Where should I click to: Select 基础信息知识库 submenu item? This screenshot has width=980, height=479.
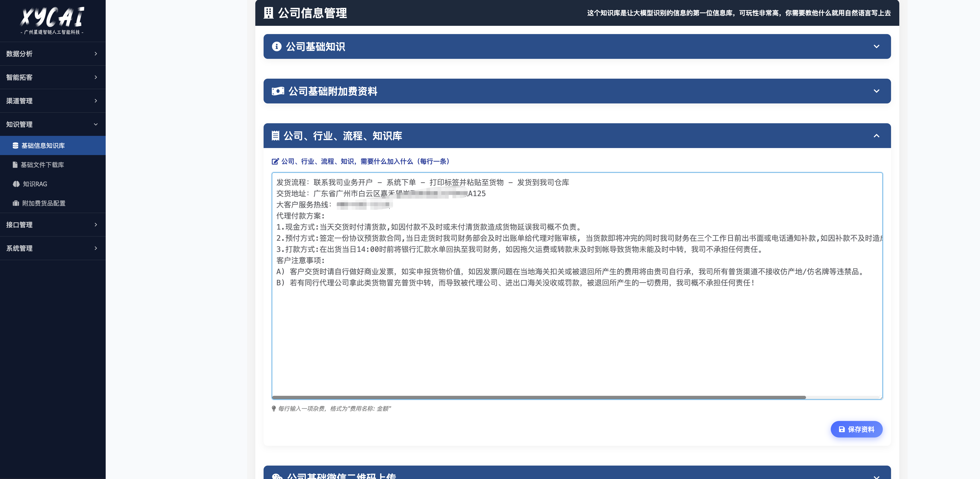coord(52,146)
